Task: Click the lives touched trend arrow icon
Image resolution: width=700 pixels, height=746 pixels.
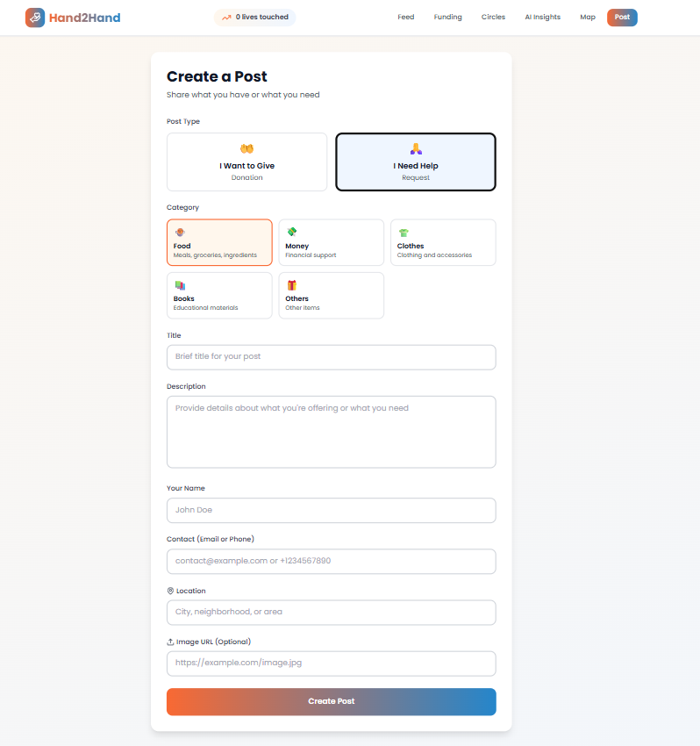Action: coord(226,18)
